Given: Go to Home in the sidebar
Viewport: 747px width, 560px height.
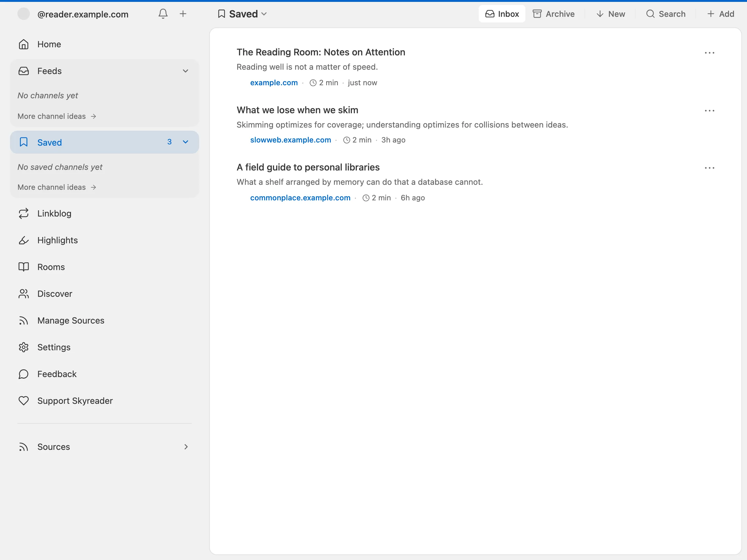Looking at the screenshot, I should tap(104, 44).
